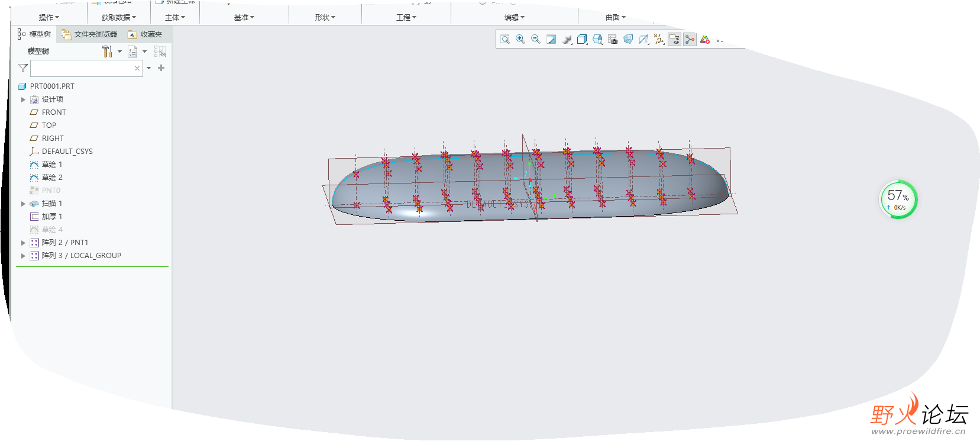Click the view manager camera icon

613,40
